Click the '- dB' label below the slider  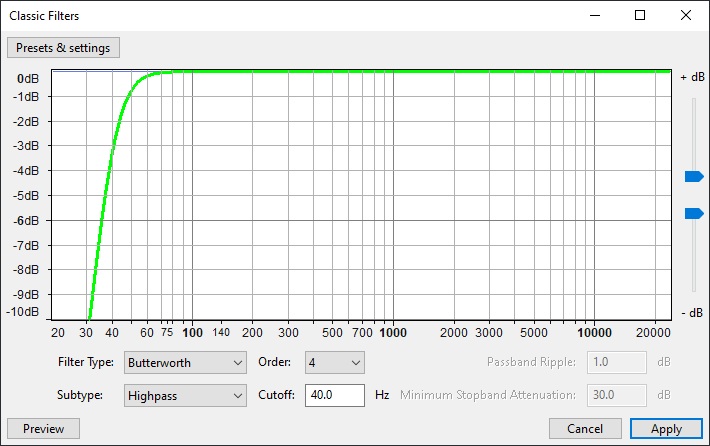692,313
